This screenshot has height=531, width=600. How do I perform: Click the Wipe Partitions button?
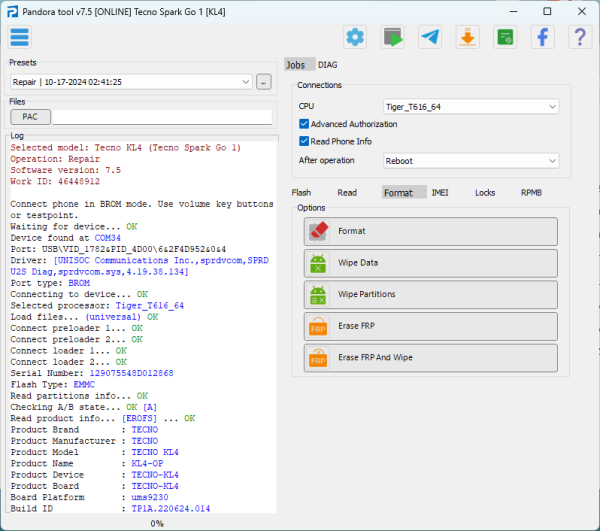pos(431,295)
